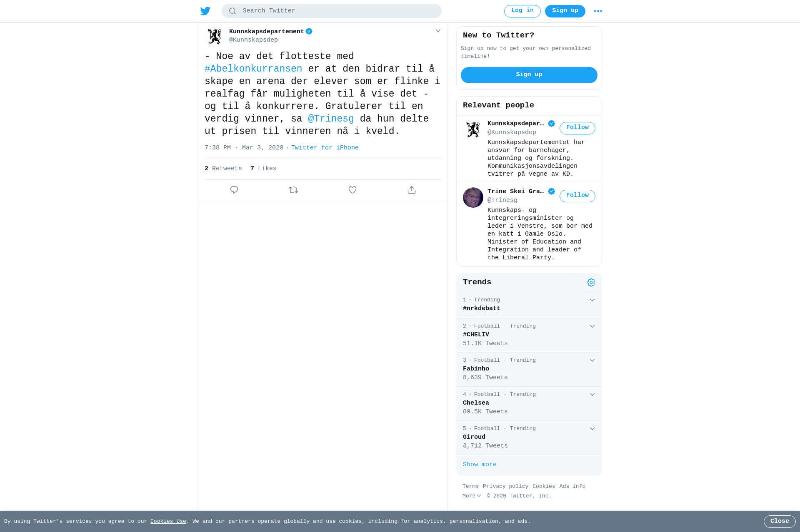Open the three-dot menu in the header
800x532 pixels.
(x=598, y=11)
